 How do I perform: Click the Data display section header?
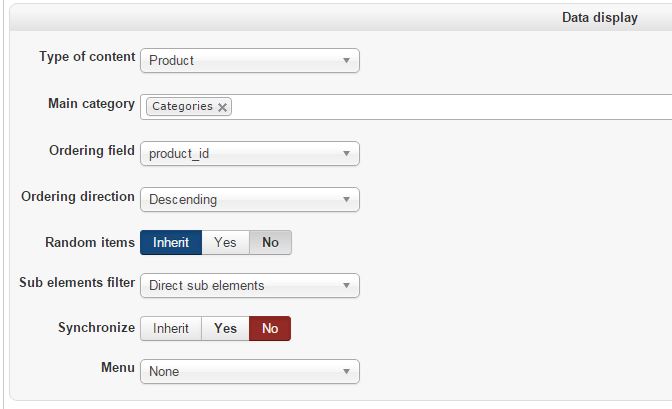[x=599, y=18]
